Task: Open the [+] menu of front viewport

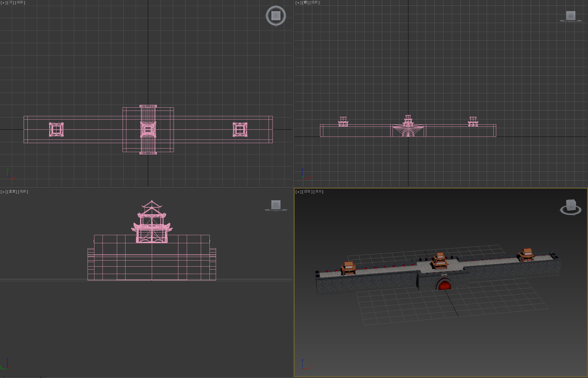Action: pyautogui.click(x=298, y=2)
